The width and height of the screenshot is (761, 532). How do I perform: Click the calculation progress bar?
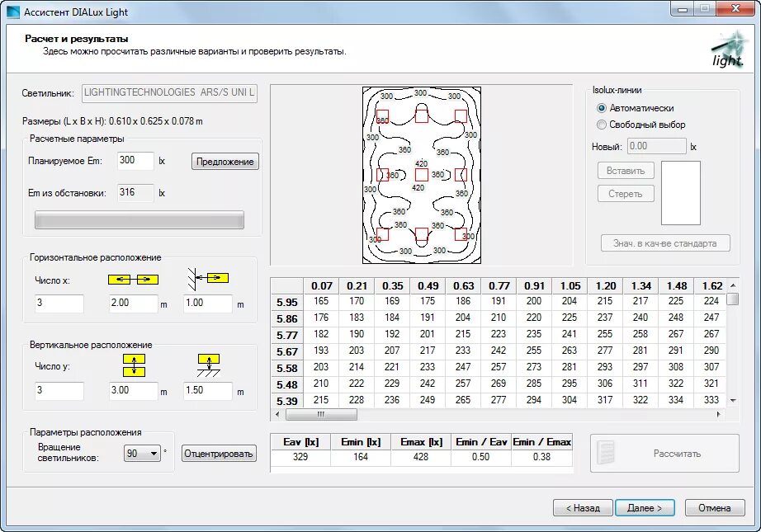tap(139, 219)
